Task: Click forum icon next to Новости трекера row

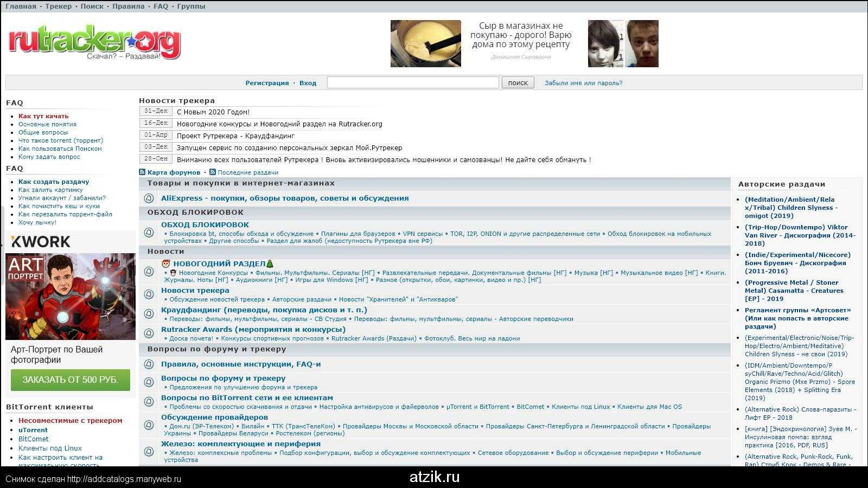Action: [x=149, y=294]
